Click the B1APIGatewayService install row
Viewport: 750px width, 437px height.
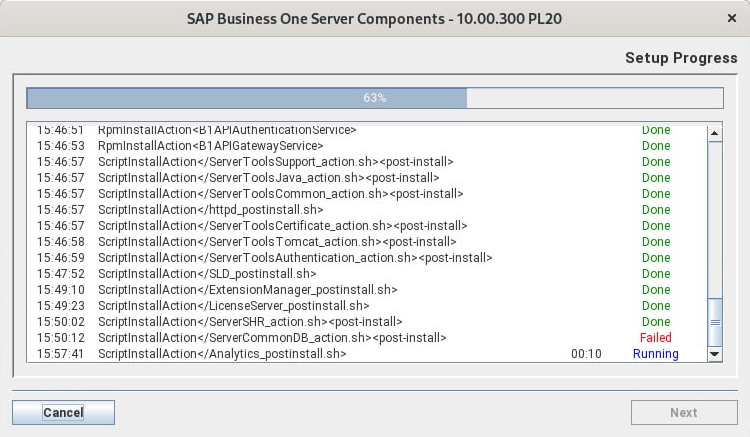(210, 146)
